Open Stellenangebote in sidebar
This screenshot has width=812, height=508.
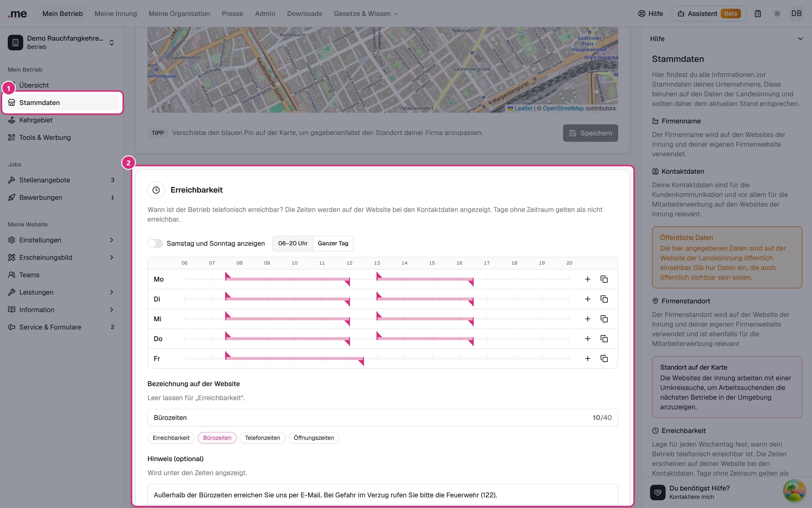tap(62, 180)
